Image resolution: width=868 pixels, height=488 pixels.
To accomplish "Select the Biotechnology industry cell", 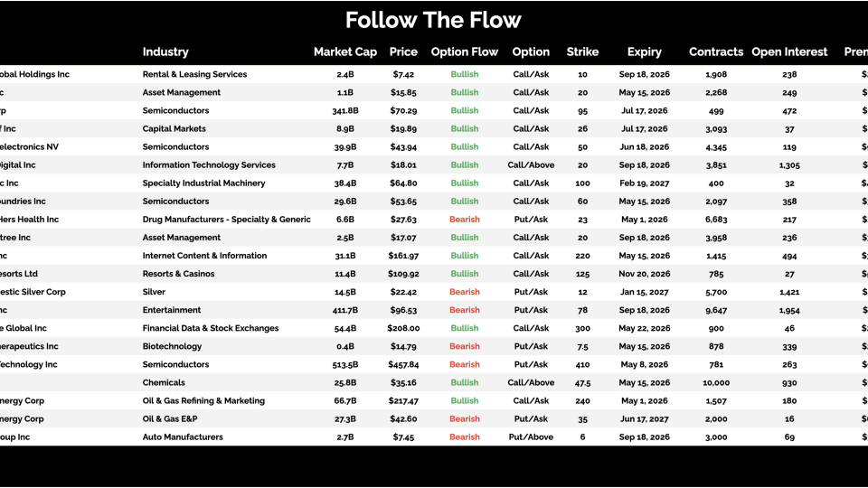I will coord(172,346).
